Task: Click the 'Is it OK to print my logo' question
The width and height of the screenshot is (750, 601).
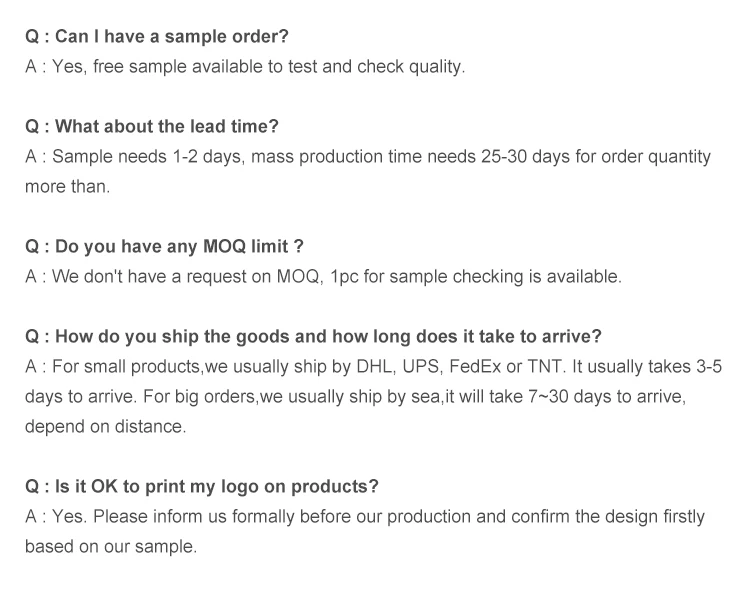Action: [202, 487]
